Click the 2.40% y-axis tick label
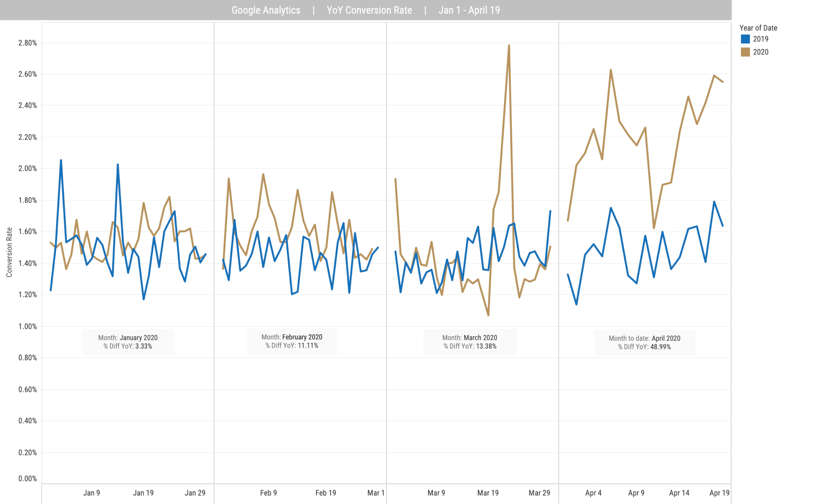The height and width of the screenshot is (504, 830). (x=28, y=105)
